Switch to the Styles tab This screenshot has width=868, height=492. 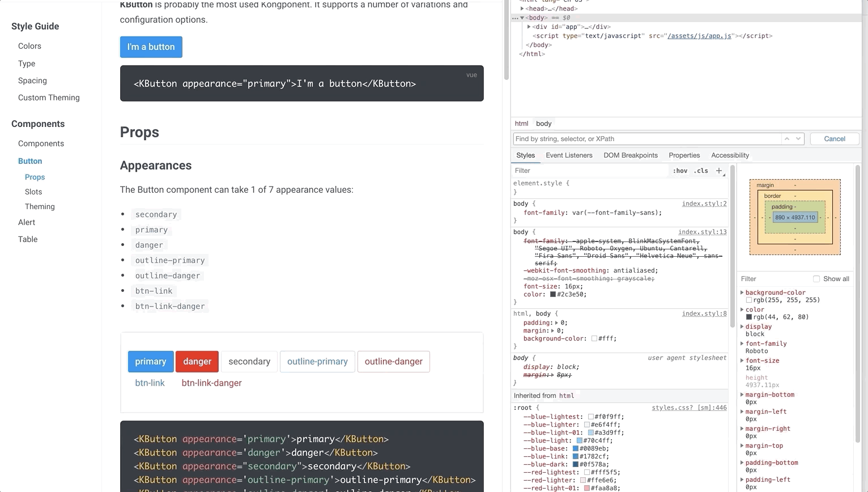525,155
